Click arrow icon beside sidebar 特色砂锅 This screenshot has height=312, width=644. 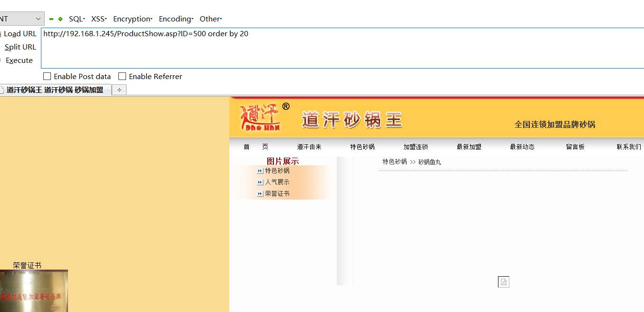pyautogui.click(x=260, y=171)
